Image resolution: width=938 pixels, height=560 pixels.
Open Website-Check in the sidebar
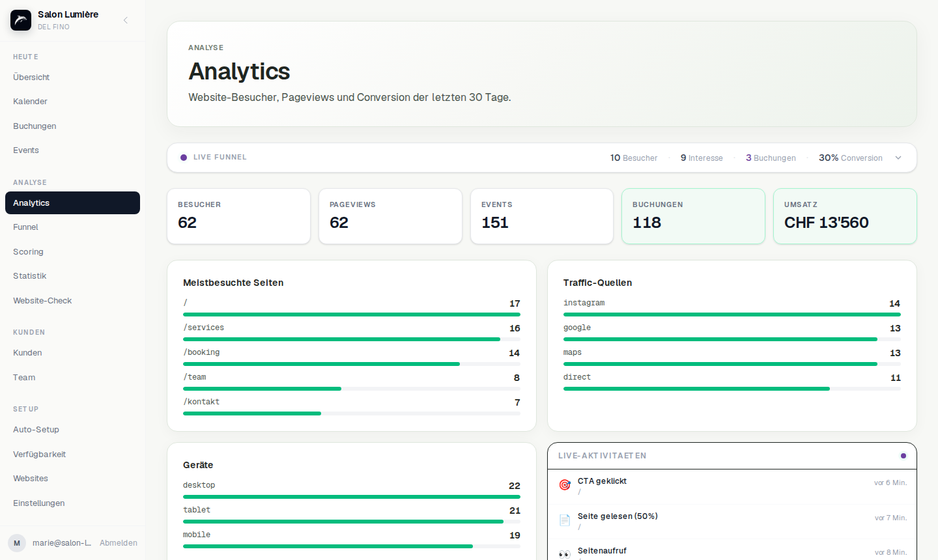coord(72,301)
